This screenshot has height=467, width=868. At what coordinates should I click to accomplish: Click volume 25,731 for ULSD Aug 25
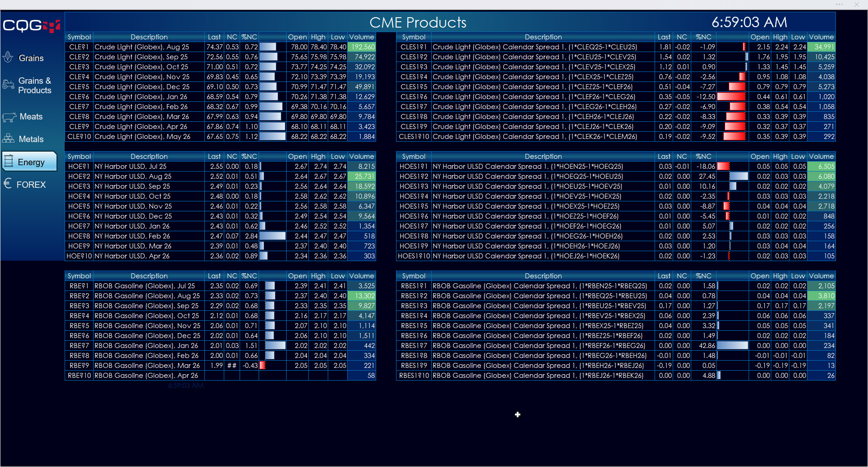pyautogui.click(x=362, y=176)
